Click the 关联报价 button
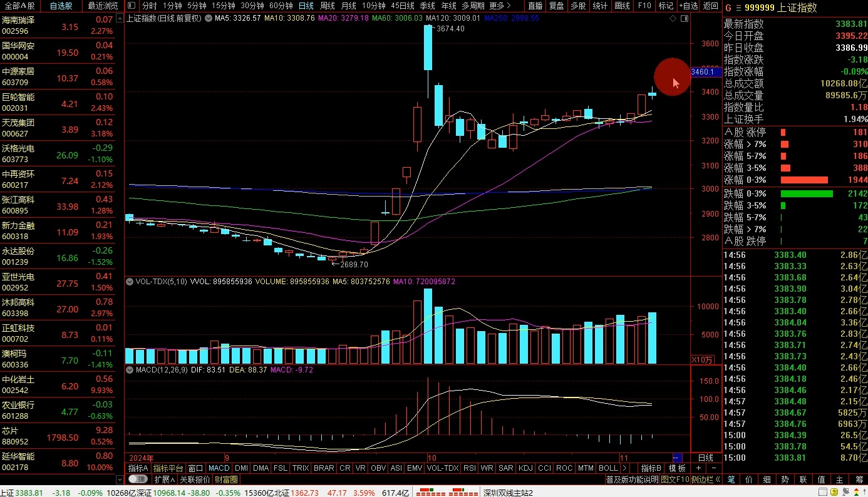 tap(195, 479)
